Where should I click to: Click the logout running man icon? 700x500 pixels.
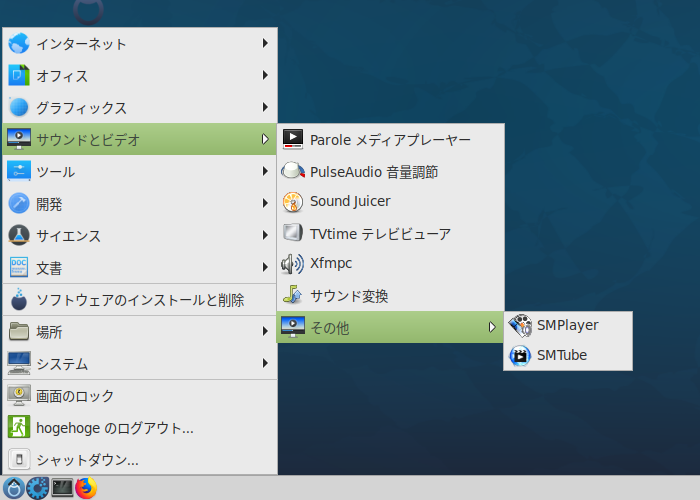click(19, 427)
